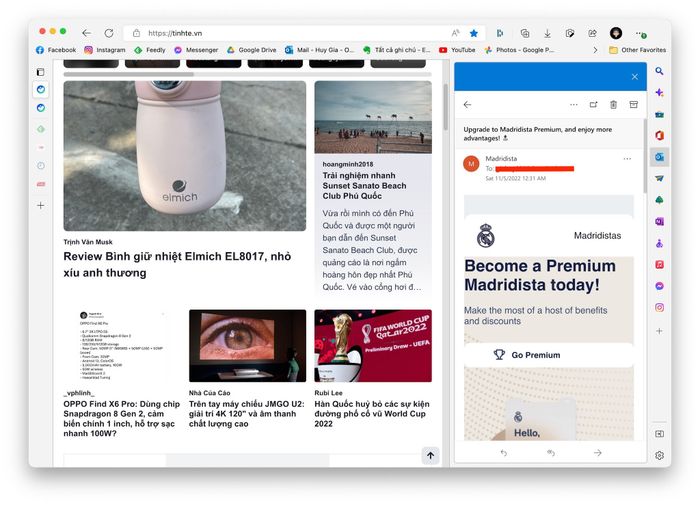Hide the sidebar with the collapse icon
Viewport: 700px width, 505px height.
[x=659, y=434]
